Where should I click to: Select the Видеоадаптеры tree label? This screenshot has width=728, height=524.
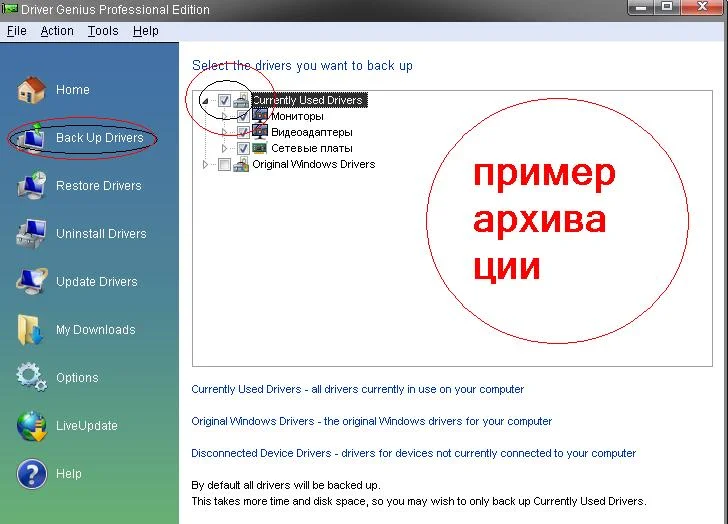(x=312, y=132)
